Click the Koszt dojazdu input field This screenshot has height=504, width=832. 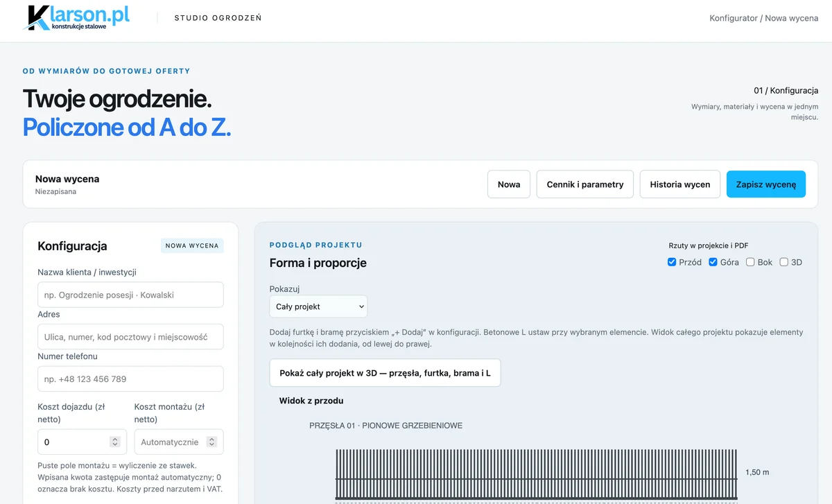82,442
